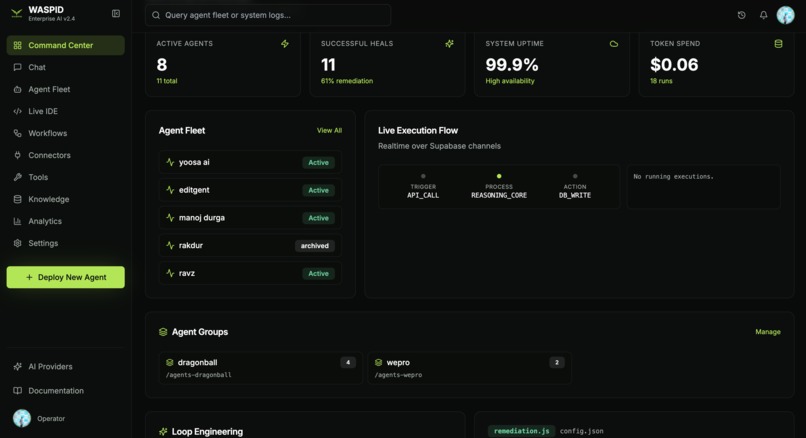Click the pulse icon next to ravz

[170, 273]
